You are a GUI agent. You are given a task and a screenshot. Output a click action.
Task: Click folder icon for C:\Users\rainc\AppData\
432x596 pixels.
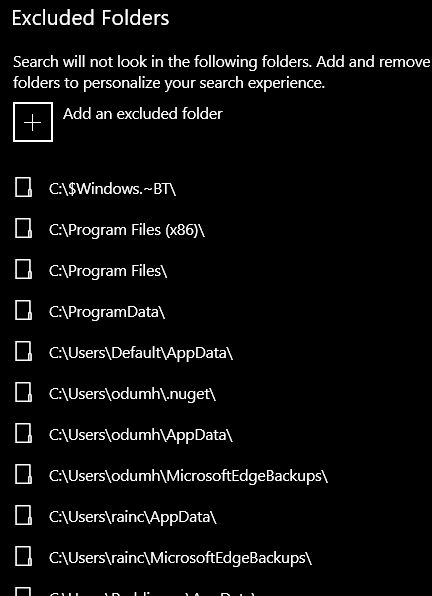[x=23, y=516]
